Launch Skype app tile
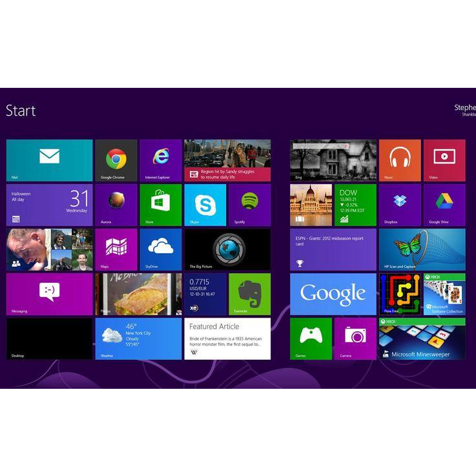 click(x=205, y=205)
